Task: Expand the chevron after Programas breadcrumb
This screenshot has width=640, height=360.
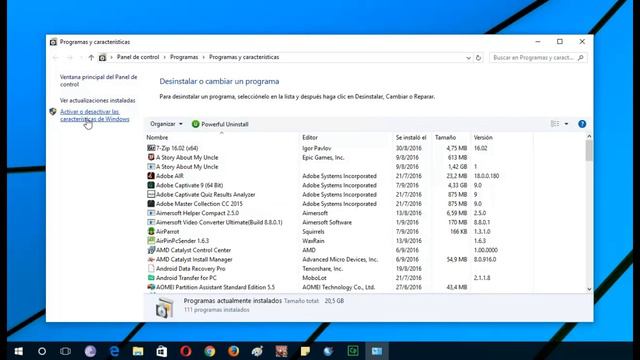Action: click(204, 58)
